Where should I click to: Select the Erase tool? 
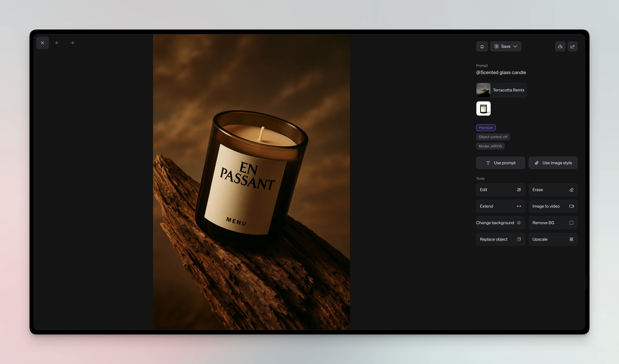[553, 190]
